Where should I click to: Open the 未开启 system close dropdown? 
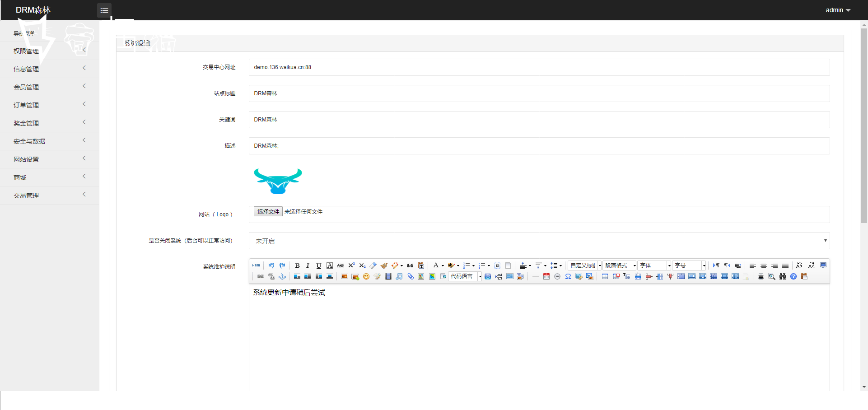pos(539,241)
